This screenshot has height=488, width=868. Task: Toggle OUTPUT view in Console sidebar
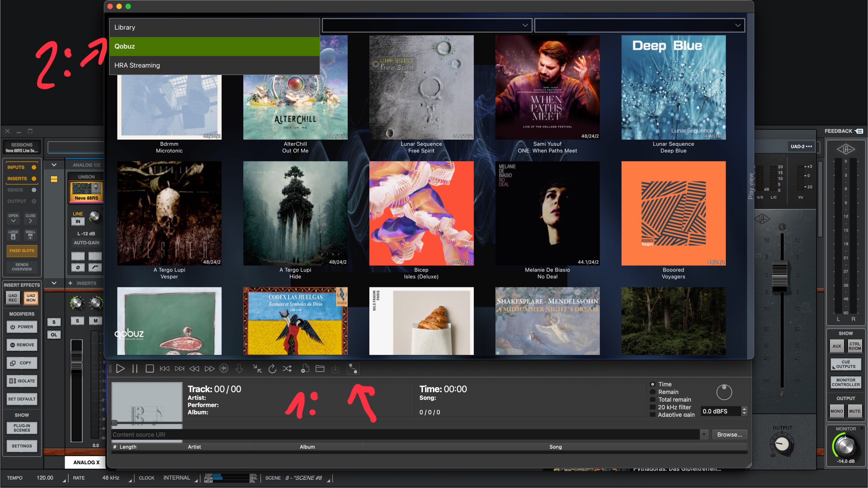22,201
